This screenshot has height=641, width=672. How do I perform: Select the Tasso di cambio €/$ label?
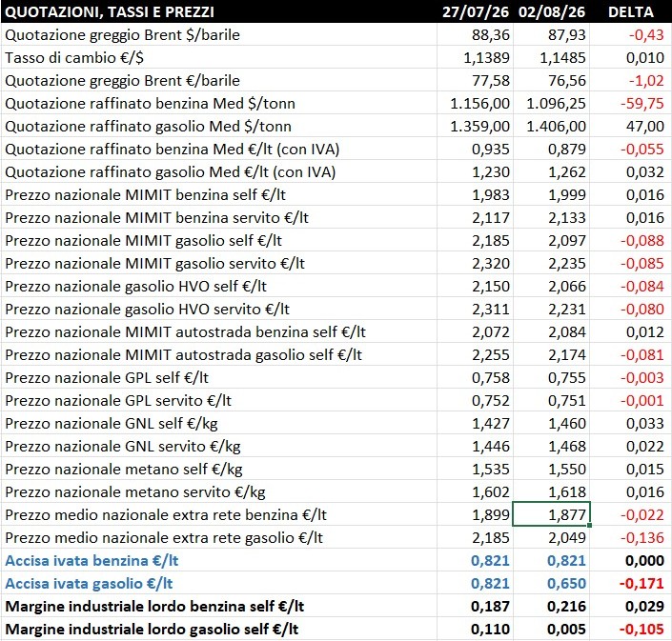(x=74, y=58)
